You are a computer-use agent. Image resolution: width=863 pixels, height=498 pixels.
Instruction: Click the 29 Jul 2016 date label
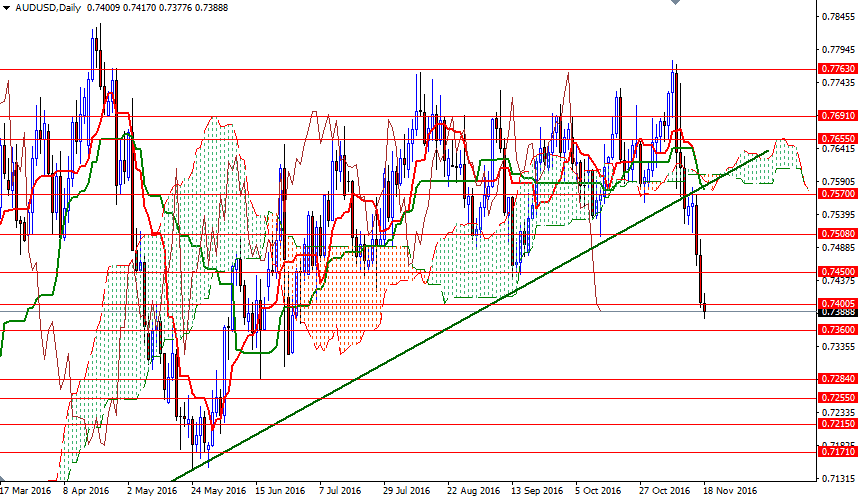pyautogui.click(x=407, y=490)
